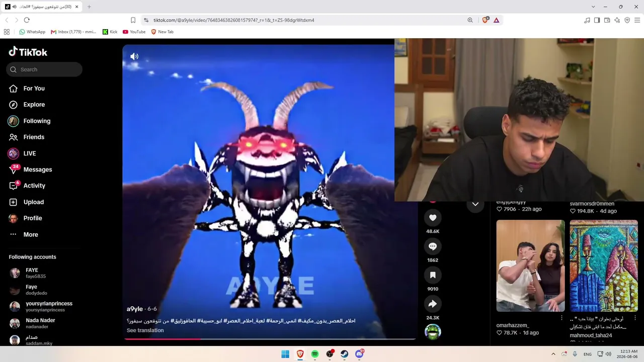Open omarhazzem_ username link
The width and height of the screenshot is (644, 362).
513,325
